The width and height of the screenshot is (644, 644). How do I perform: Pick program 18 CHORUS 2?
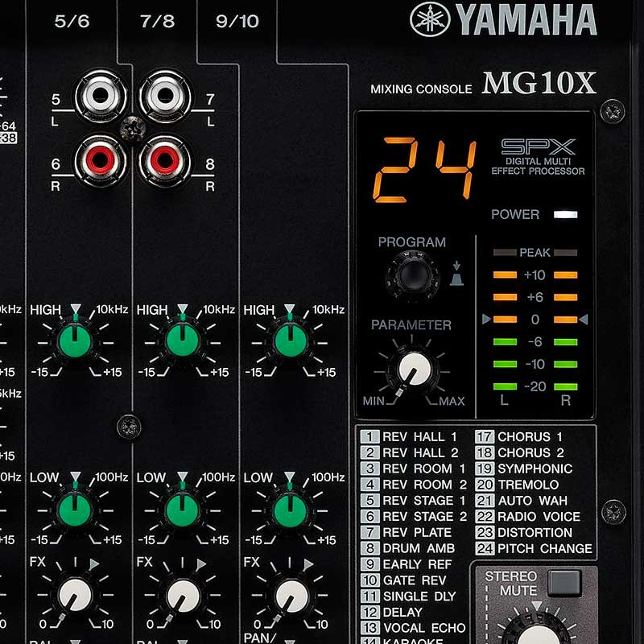[x=520, y=452]
